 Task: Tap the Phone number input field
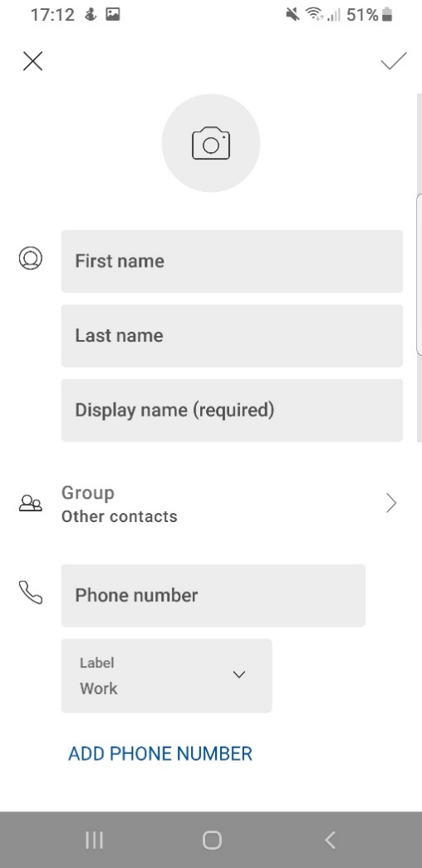coord(213,595)
